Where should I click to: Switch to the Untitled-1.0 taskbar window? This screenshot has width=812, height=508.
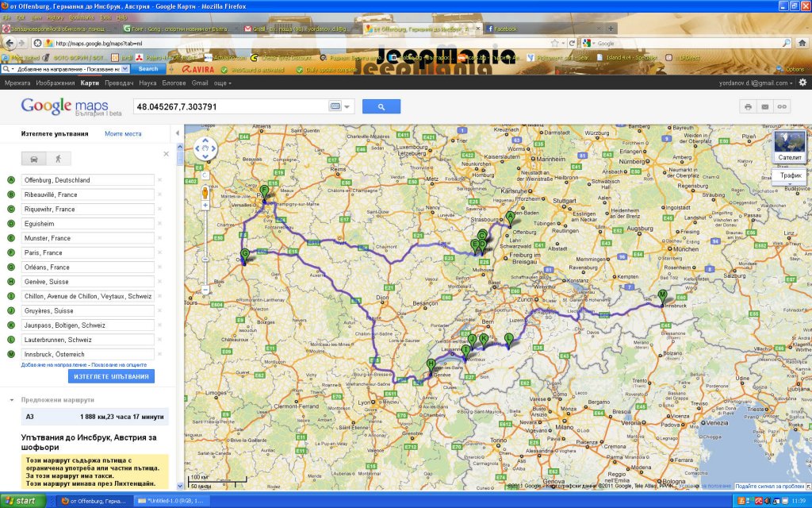click(171, 501)
